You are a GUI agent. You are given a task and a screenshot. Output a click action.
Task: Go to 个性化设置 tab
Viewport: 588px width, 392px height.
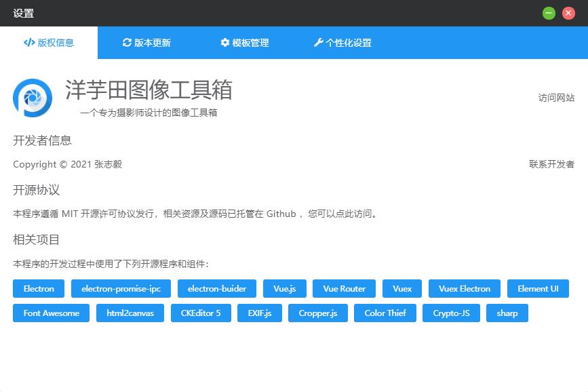(x=342, y=43)
